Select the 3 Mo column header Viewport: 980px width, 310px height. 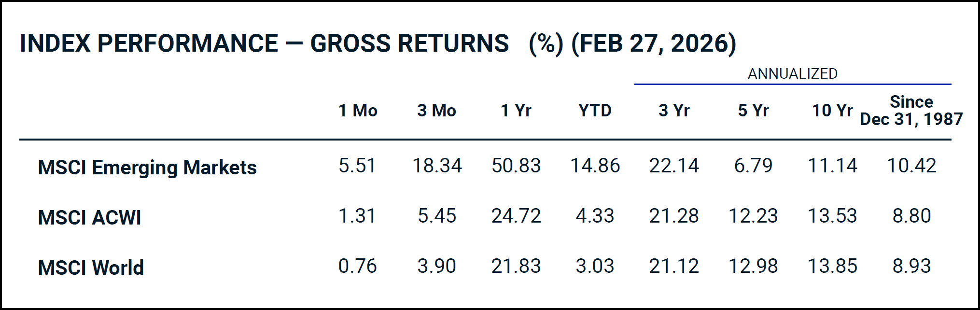436,111
